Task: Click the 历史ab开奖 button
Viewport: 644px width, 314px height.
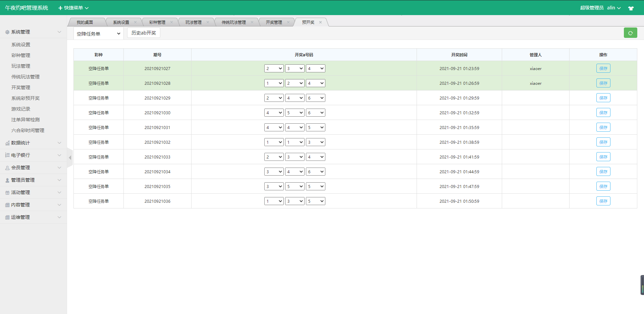Action: coord(144,33)
